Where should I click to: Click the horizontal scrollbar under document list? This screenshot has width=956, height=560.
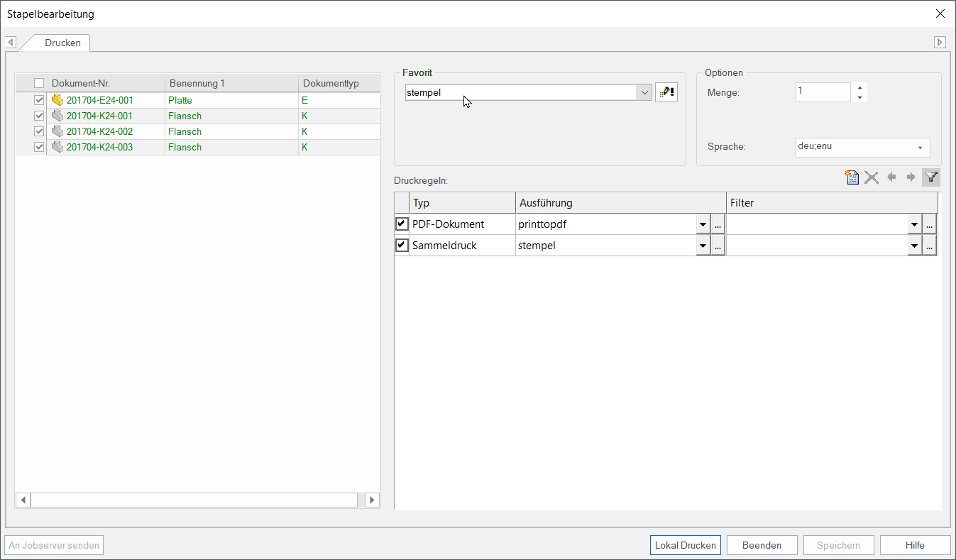tap(193, 500)
